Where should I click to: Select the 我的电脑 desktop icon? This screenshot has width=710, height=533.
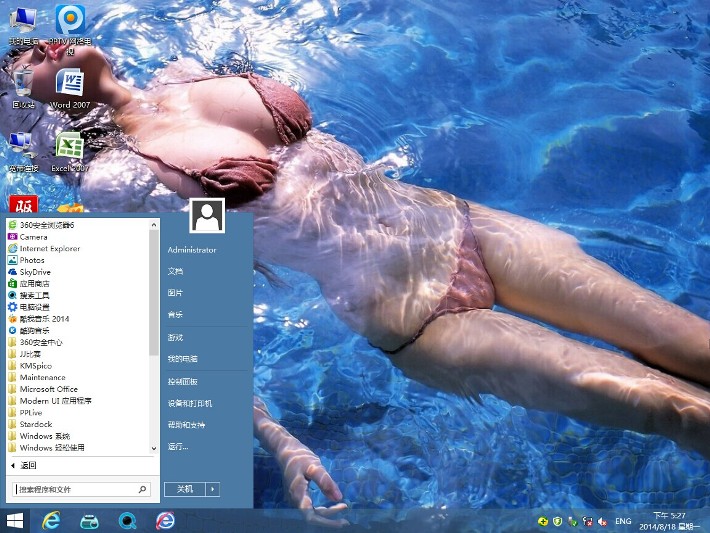tap(23, 26)
